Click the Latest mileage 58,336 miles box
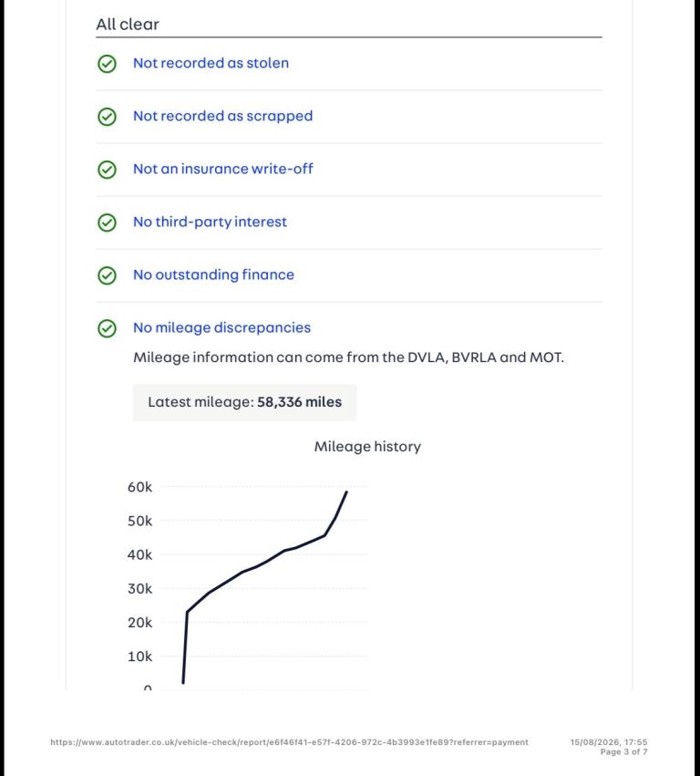Image resolution: width=700 pixels, height=776 pixels. 245,402
